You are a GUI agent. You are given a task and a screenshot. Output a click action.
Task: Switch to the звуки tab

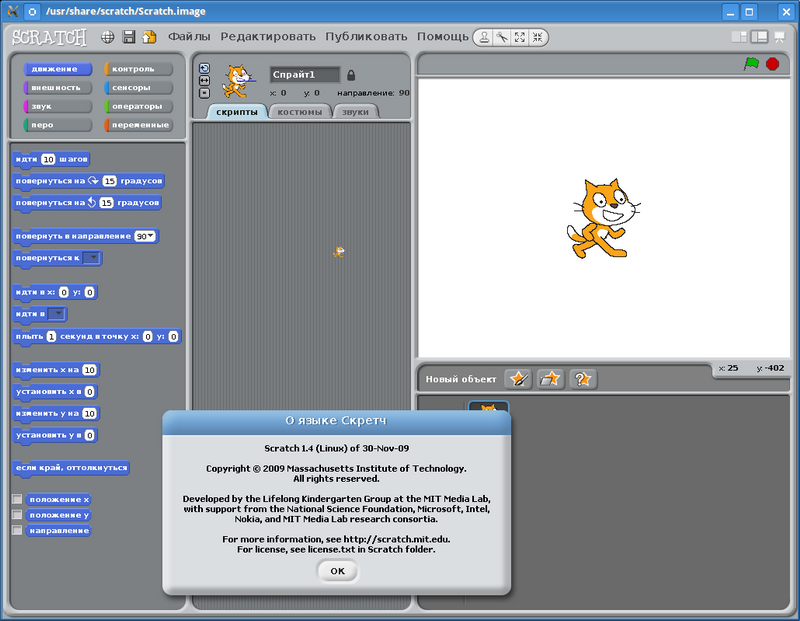point(356,112)
